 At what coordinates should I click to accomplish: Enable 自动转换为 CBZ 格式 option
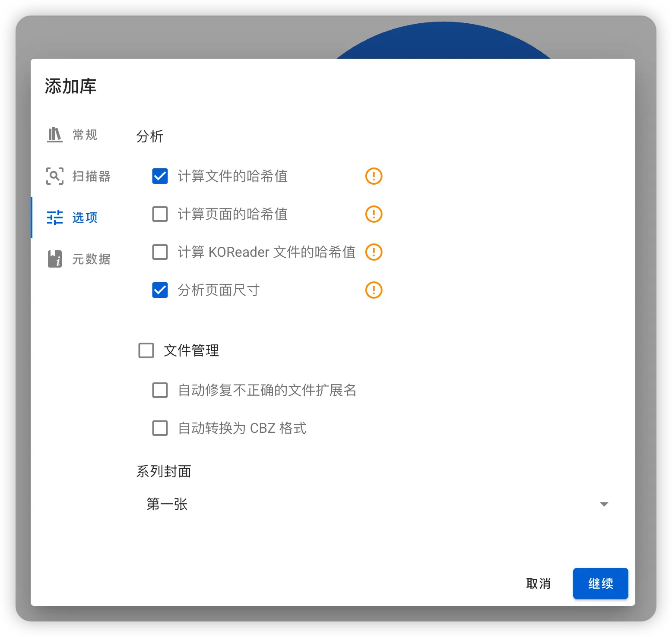[x=160, y=428]
